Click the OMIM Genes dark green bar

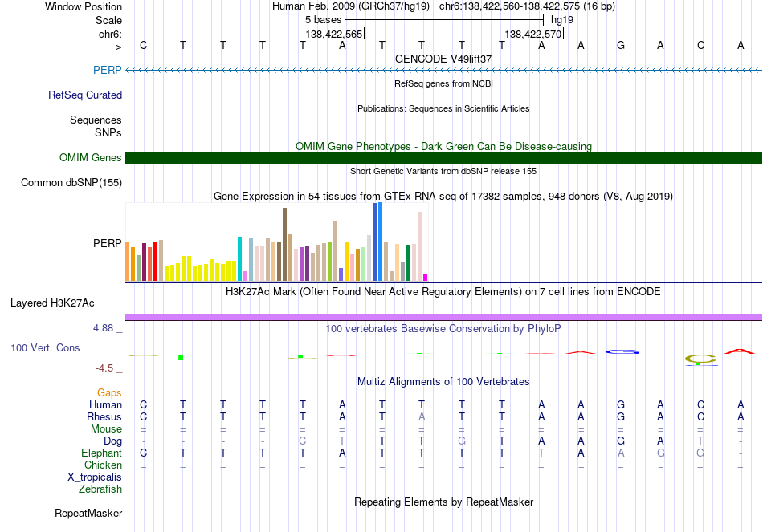443,157
